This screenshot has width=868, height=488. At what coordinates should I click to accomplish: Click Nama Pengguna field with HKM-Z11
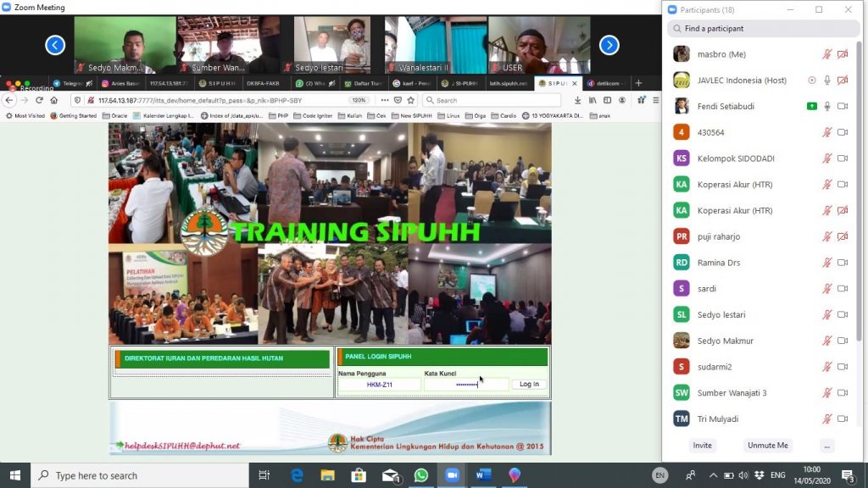click(x=379, y=385)
